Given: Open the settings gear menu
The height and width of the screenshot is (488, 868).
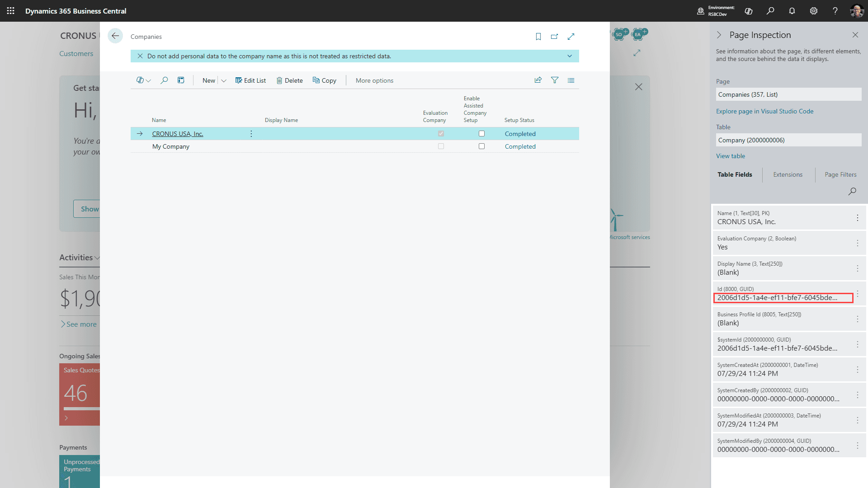Looking at the screenshot, I should click(814, 11).
